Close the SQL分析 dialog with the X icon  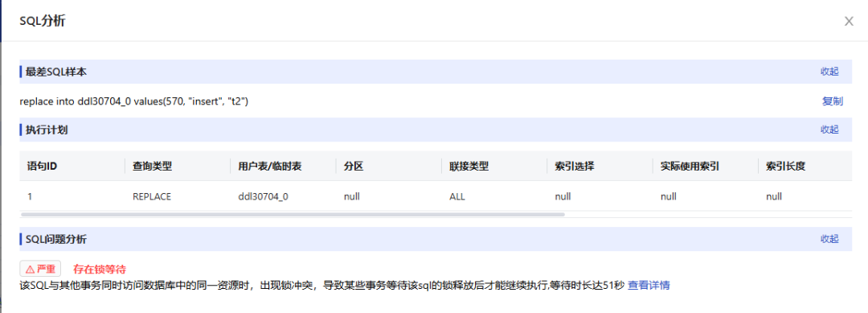coord(849,21)
